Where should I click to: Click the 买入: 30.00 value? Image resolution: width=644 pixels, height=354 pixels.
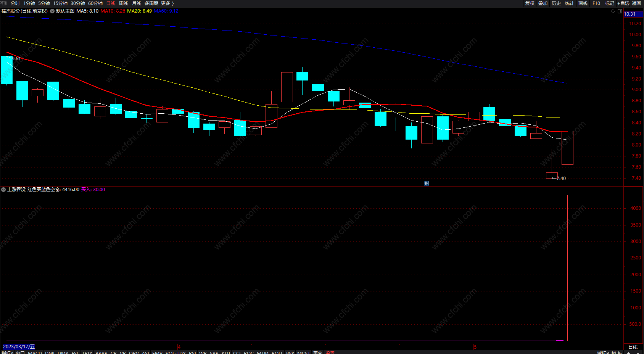93,190
